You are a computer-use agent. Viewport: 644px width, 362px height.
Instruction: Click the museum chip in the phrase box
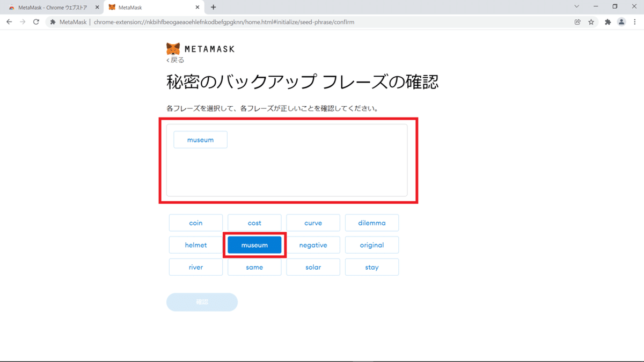200,139
